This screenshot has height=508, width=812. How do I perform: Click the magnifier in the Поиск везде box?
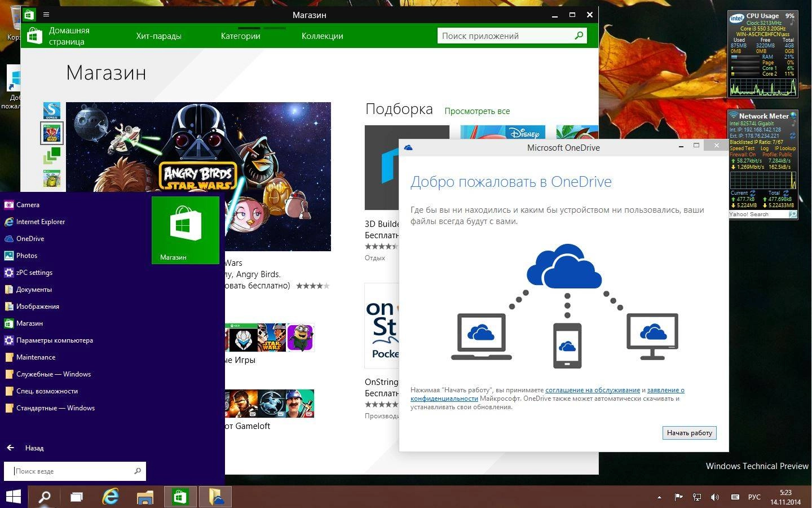click(x=138, y=471)
